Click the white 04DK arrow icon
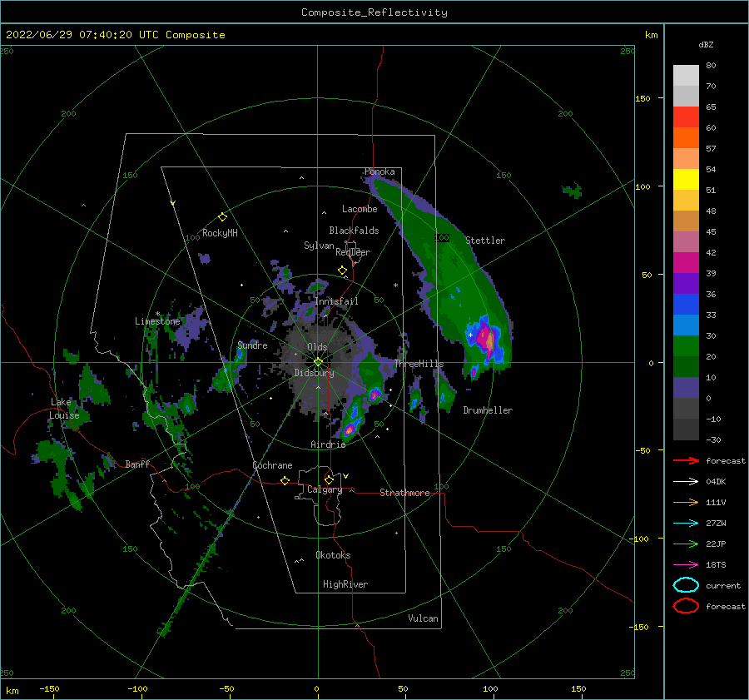 point(686,481)
